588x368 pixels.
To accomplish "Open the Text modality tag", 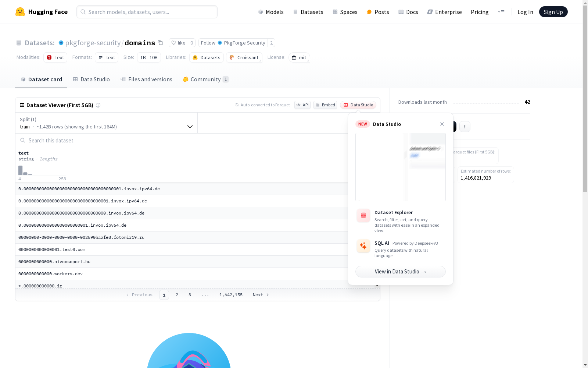I will (x=55, y=57).
